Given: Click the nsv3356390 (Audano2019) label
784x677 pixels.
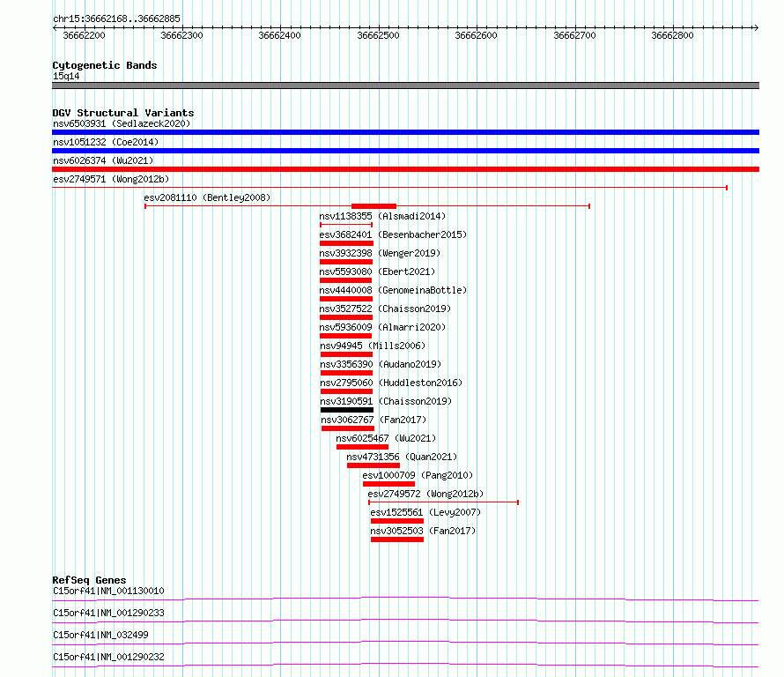Looking at the screenshot, I should [381, 364].
